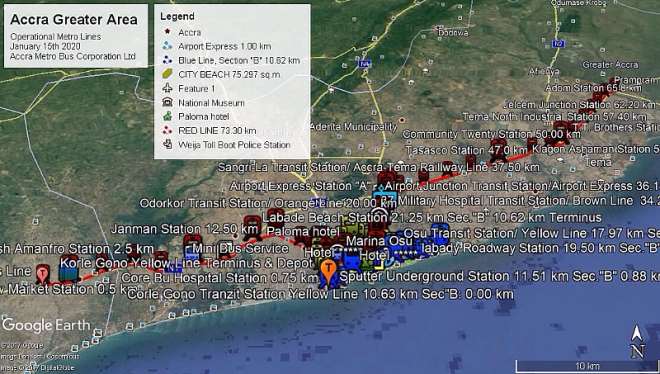This screenshot has height=374, width=660.
Task: Click the airplane Feature 1 legend icon
Action: [x=167, y=88]
